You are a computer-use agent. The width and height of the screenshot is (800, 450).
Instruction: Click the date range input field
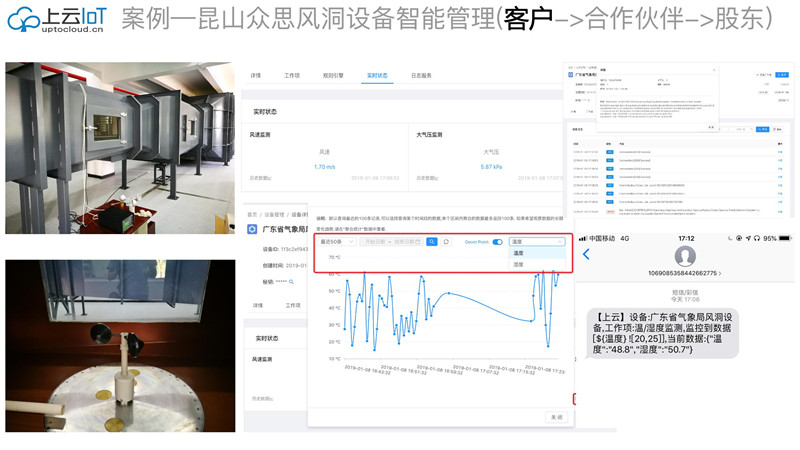(390, 242)
